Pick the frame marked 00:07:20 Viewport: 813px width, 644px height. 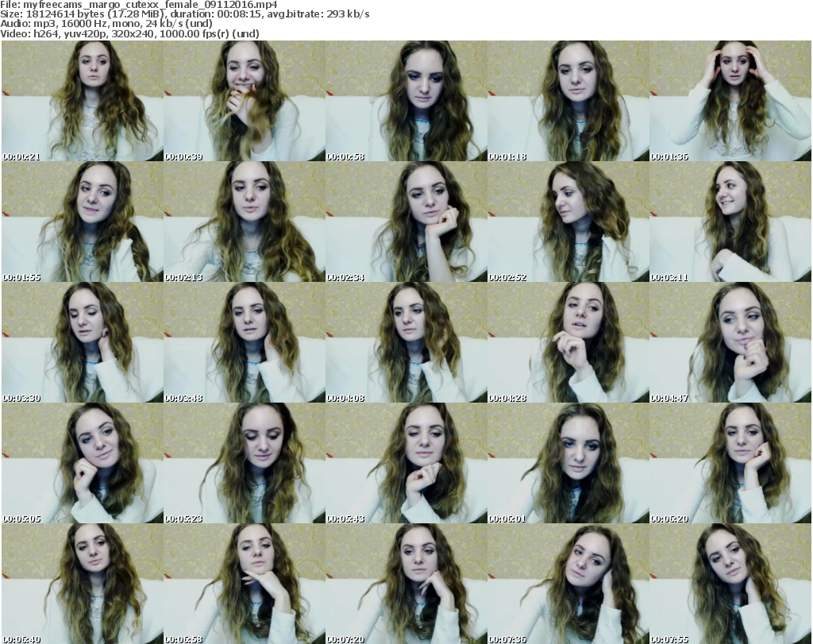pos(406,584)
